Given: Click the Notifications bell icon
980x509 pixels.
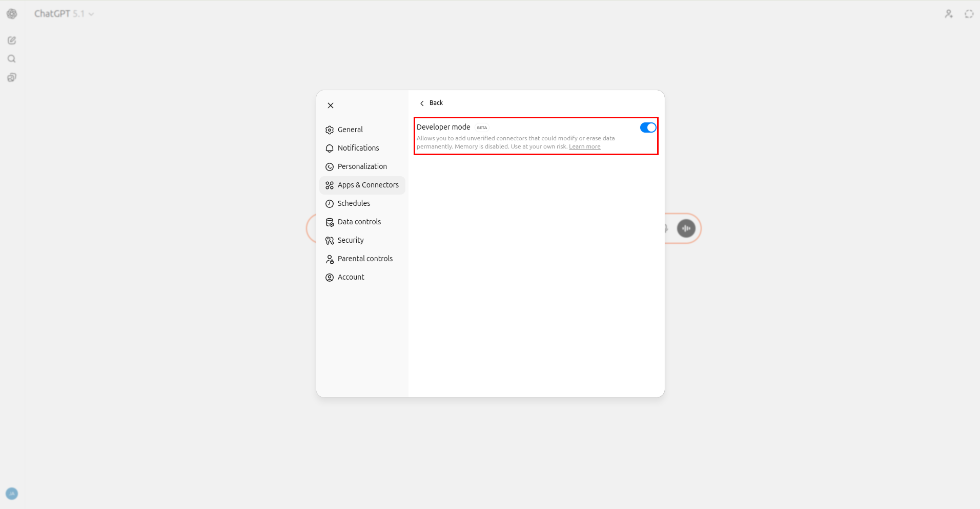Looking at the screenshot, I should click(358, 148).
